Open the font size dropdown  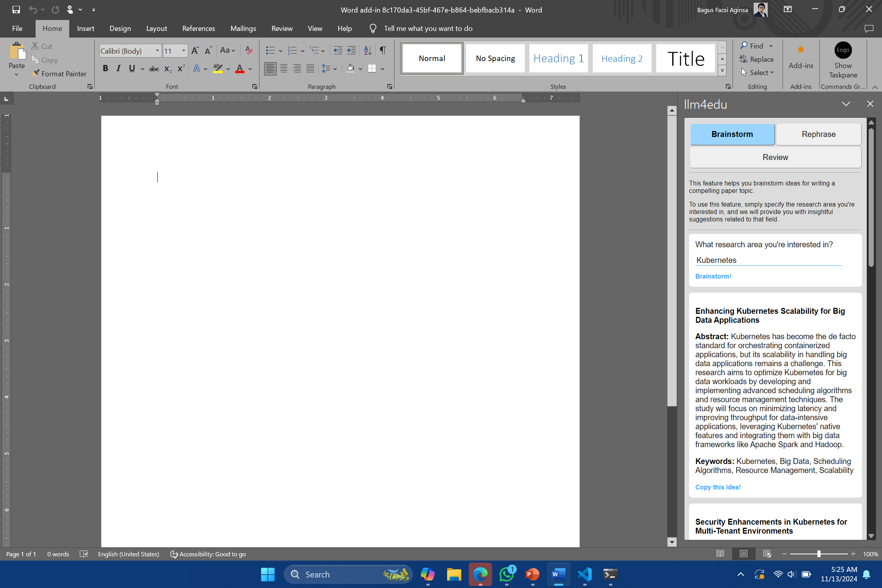[183, 50]
